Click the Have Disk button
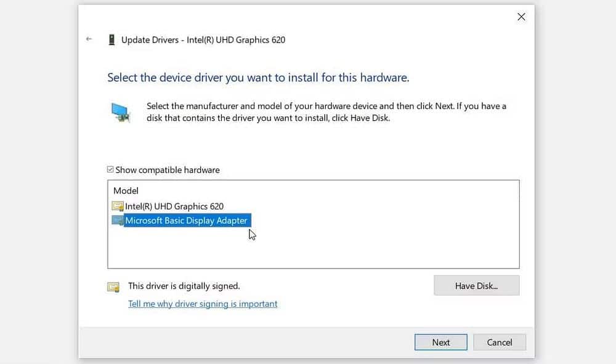Screen dimensions: 616x364 pos(476,285)
